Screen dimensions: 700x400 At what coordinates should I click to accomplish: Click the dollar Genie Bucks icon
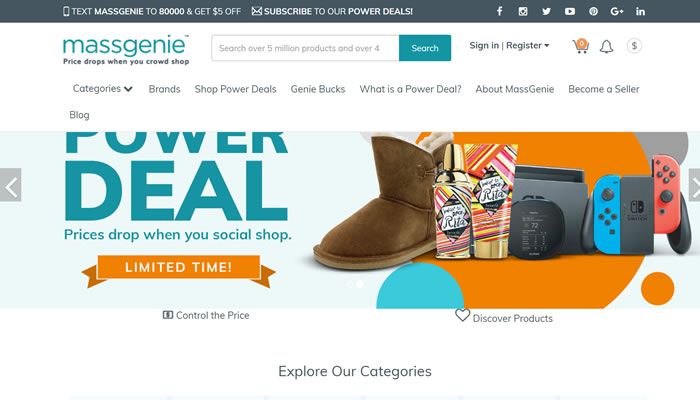pos(634,46)
